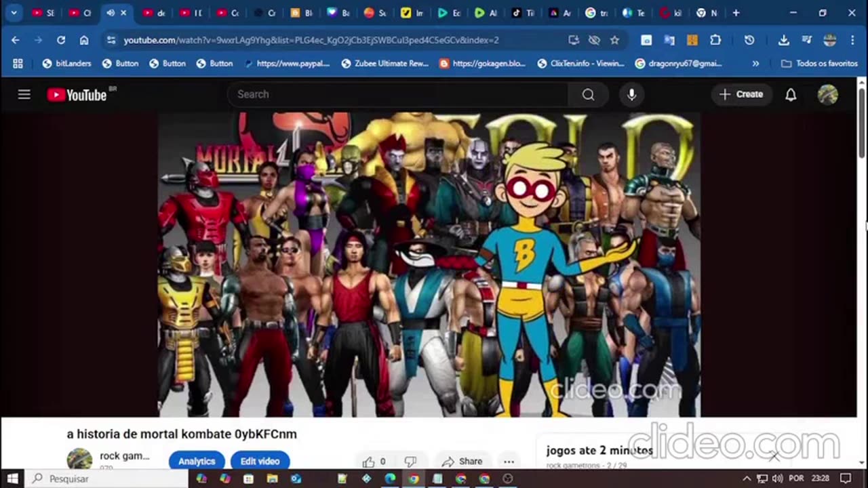Open the Create menu button
The width and height of the screenshot is (868, 488).
[x=741, y=94]
